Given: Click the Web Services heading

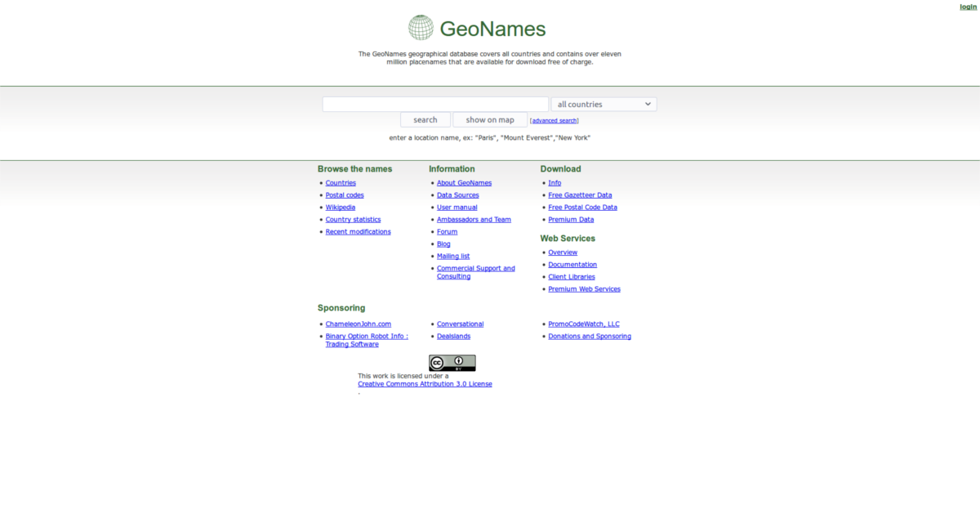Looking at the screenshot, I should (x=568, y=239).
